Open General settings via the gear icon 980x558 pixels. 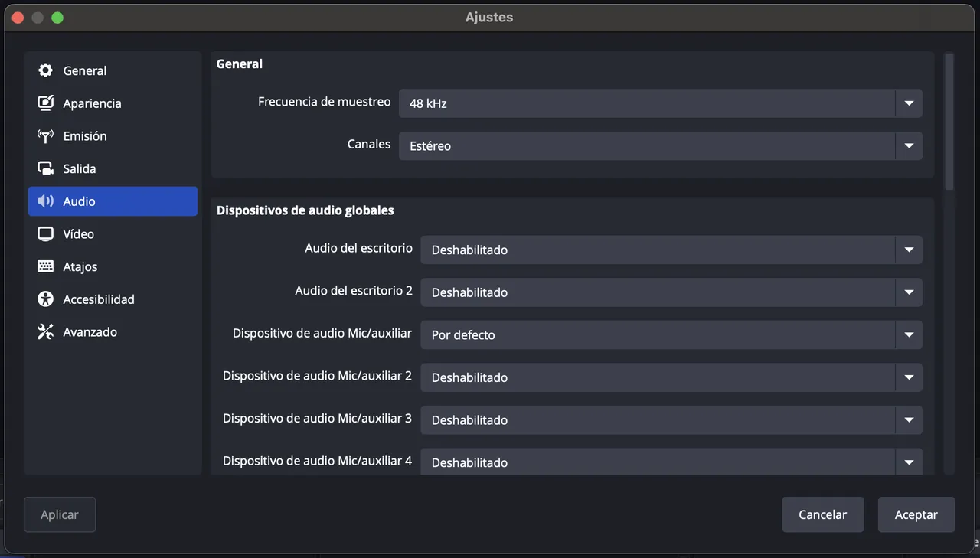[46, 70]
